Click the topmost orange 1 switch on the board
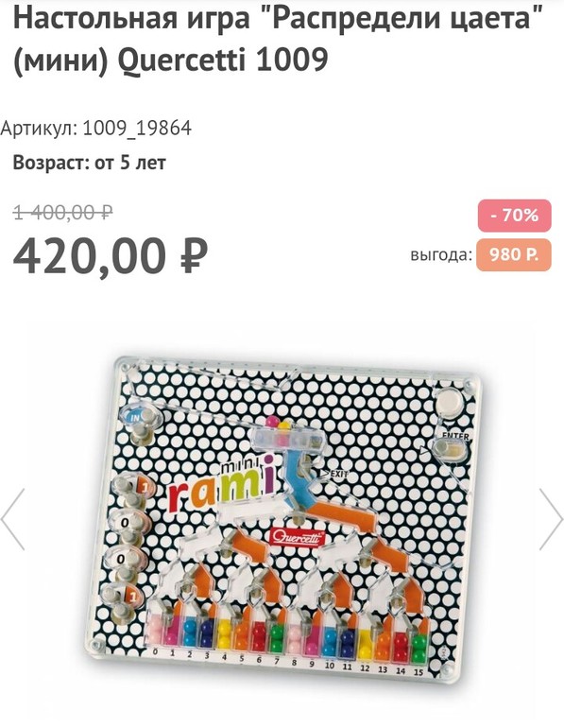The width and height of the screenshot is (564, 728). 138,487
